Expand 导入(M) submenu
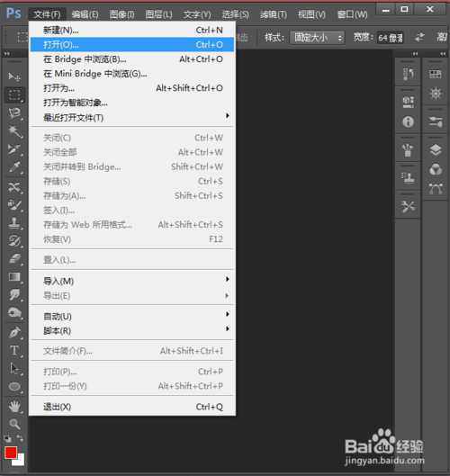 [x=131, y=281]
